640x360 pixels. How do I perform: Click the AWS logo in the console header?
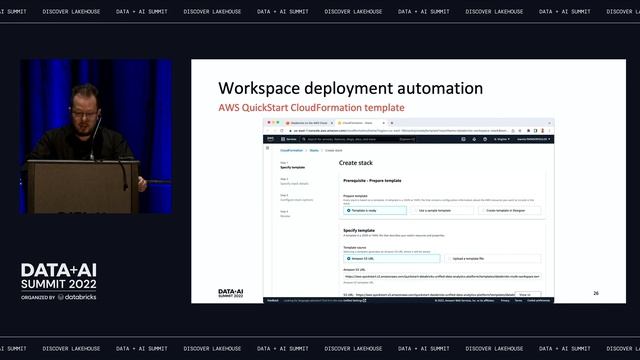point(270,139)
